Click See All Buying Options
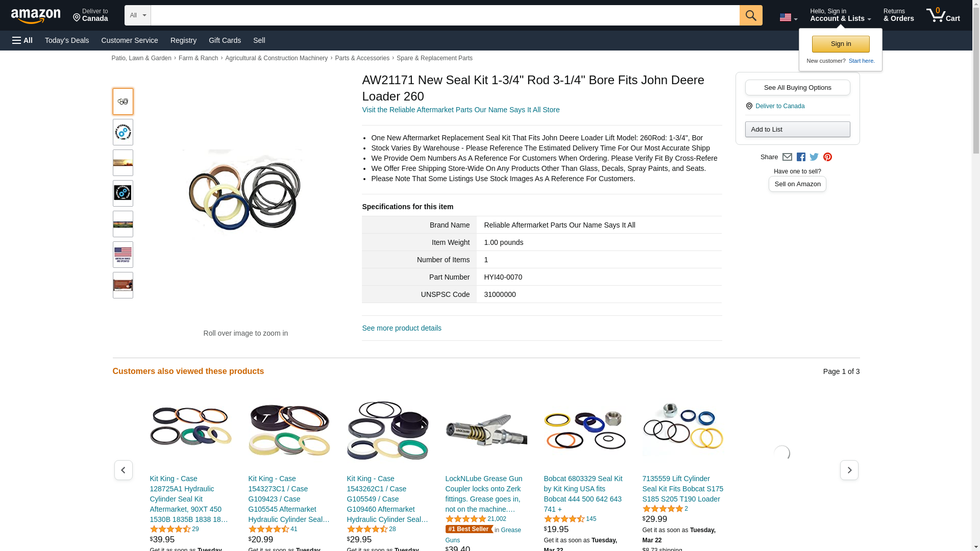Viewport: 980px width, 551px height. pos(797,87)
